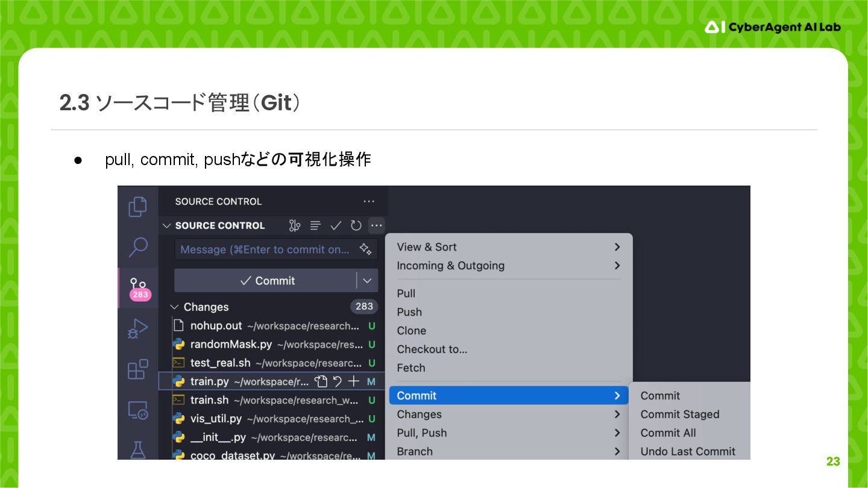This screenshot has width=868, height=488.
Task: Click the shell icon of train.sh
Action: pyautogui.click(x=178, y=400)
